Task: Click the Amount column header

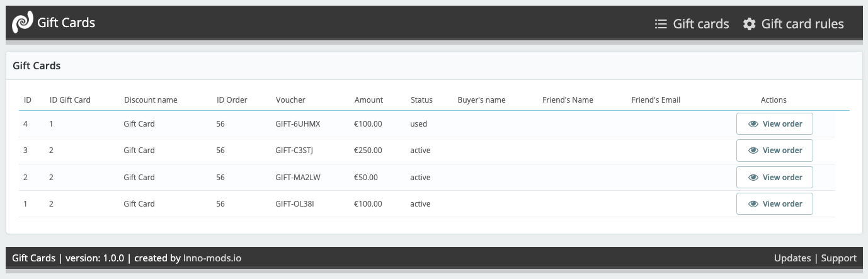Action: click(x=368, y=100)
